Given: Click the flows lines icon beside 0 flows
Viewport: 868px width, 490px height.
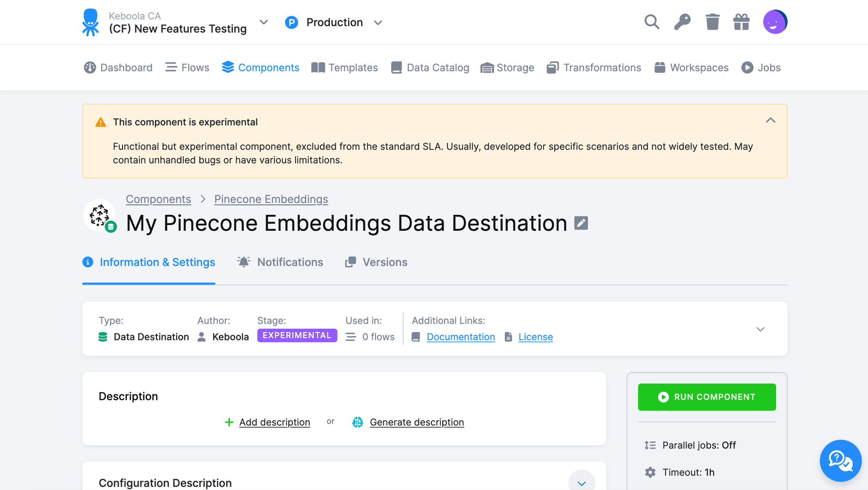Looking at the screenshot, I should 351,337.
